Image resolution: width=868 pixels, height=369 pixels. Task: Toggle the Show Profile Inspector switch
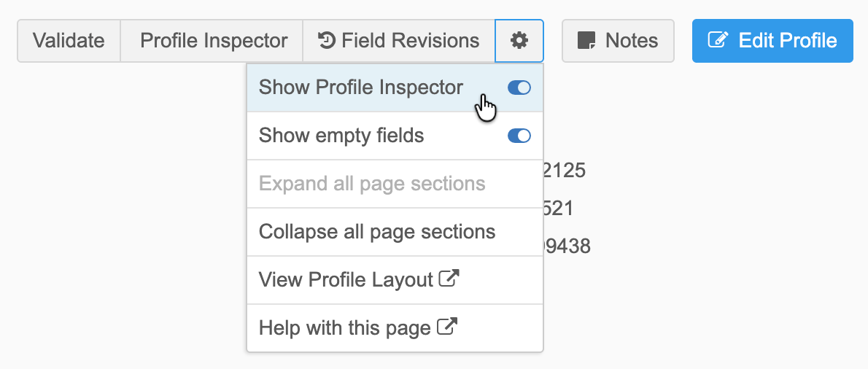coord(519,88)
